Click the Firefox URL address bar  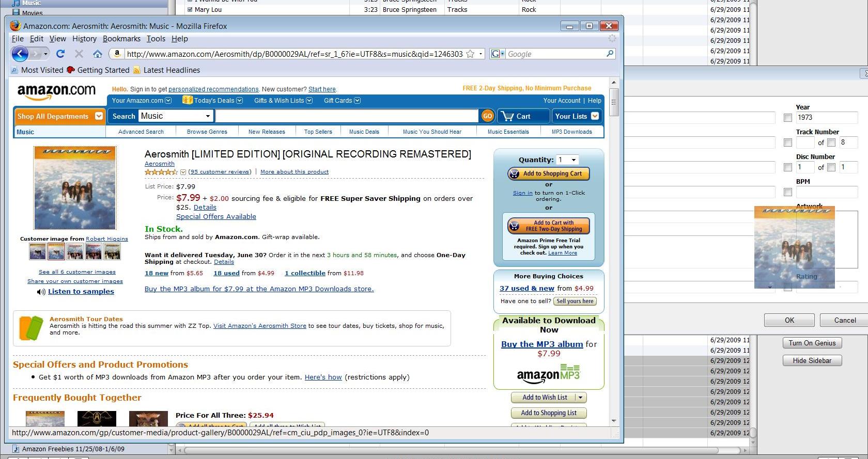tap(295, 54)
